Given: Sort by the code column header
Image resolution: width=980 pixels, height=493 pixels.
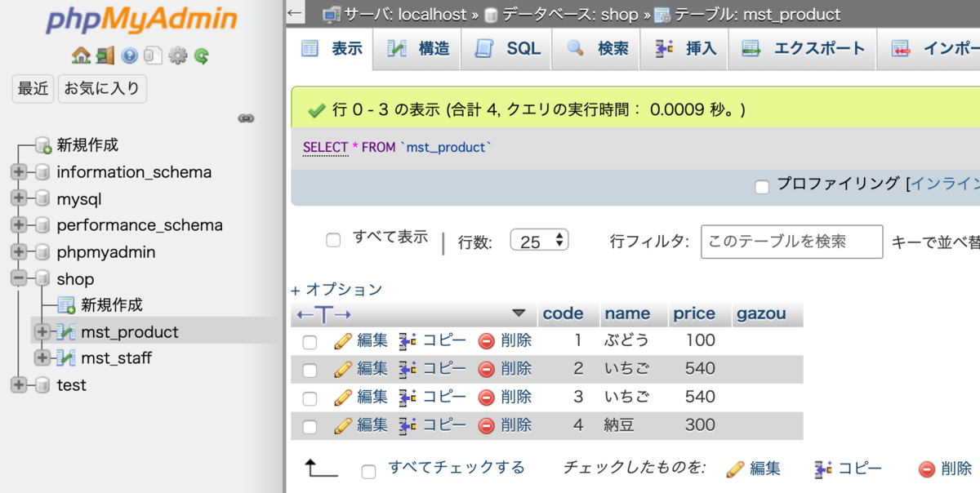Looking at the screenshot, I should click(563, 313).
